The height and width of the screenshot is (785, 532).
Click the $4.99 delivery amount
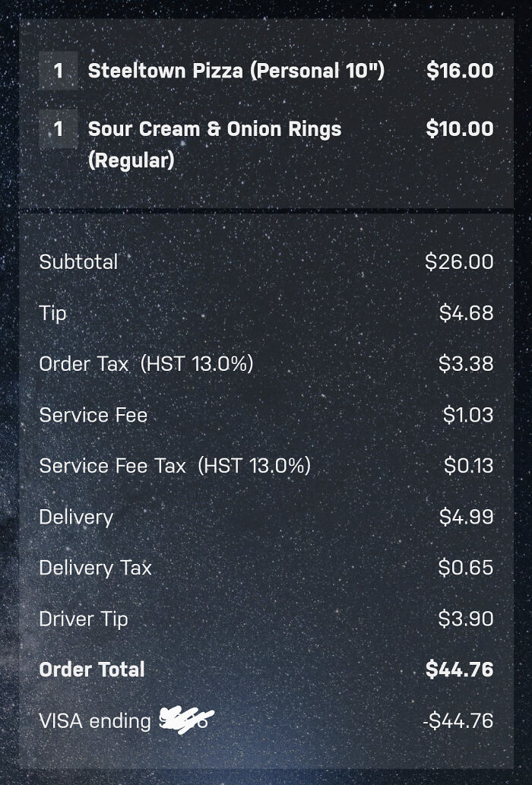467,518
